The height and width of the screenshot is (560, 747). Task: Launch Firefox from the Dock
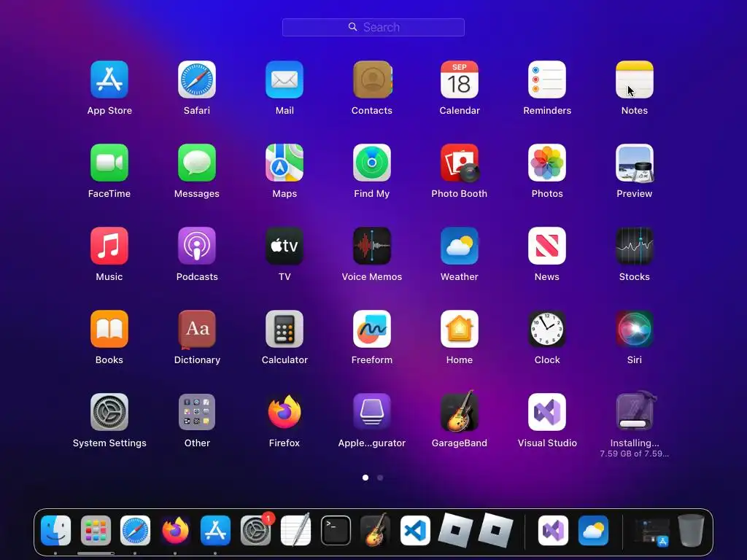coord(175,530)
